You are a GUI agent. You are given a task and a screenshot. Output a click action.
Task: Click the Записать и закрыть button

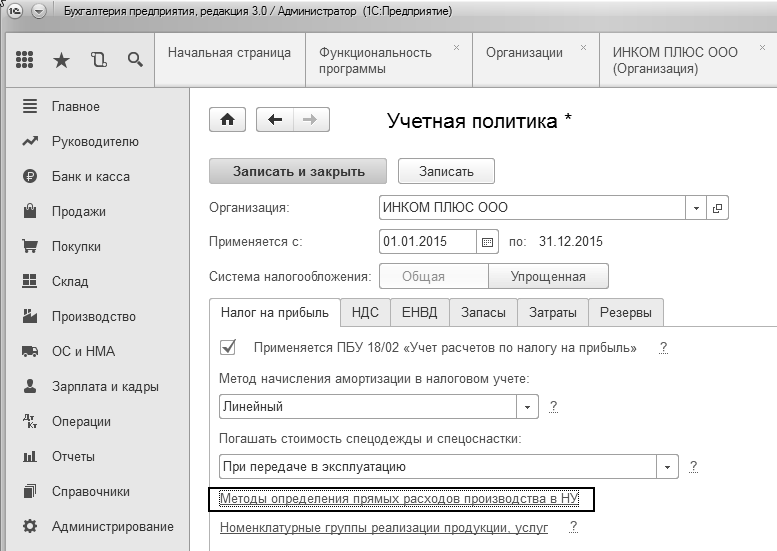click(298, 171)
